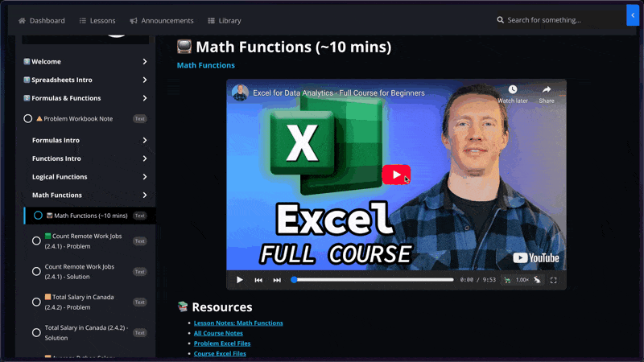This screenshot has height=362, width=644.
Task: Click the Watch later clock icon
Action: click(x=513, y=89)
